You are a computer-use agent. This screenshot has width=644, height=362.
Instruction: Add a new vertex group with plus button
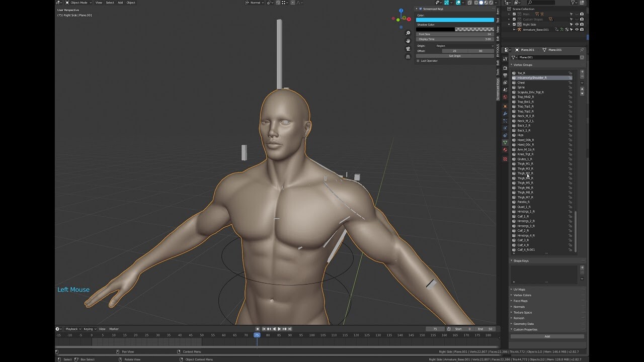click(x=582, y=72)
